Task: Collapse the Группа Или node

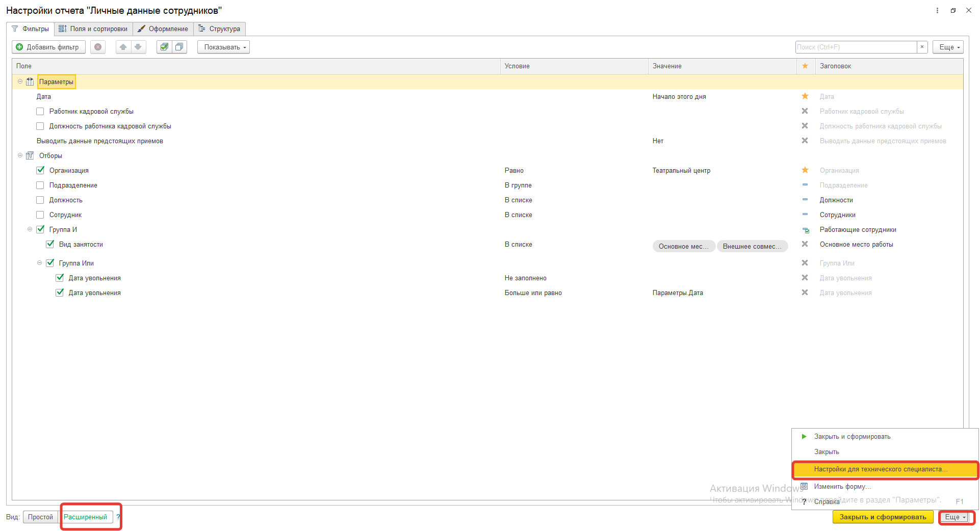Action: click(39, 263)
